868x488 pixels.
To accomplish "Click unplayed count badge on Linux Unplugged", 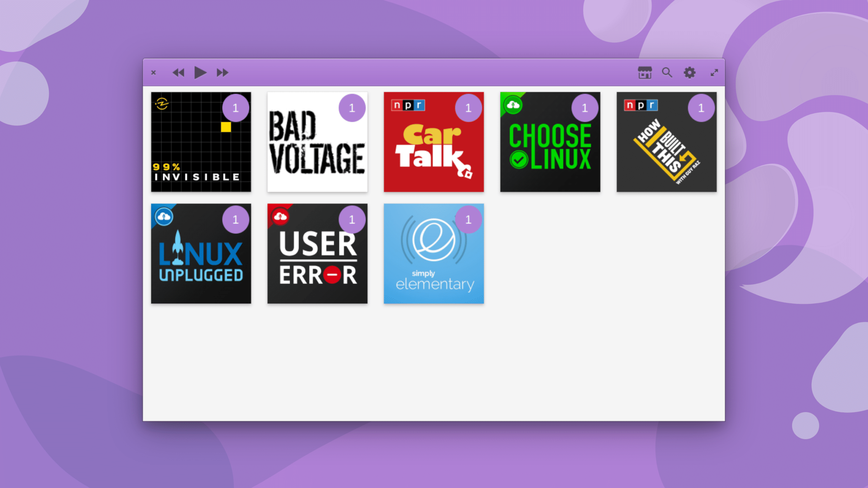I will click(x=236, y=220).
